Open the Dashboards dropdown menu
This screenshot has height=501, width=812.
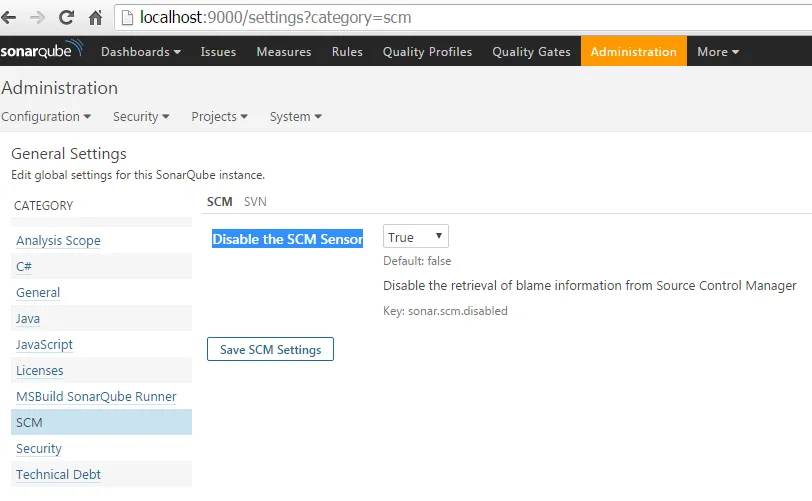[141, 52]
